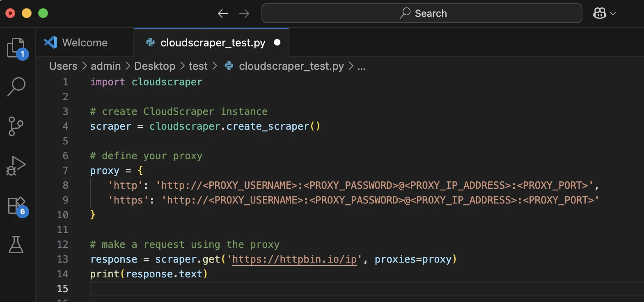The width and height of the screenshot is (644, 302).
Task: Click the Search command center field
Action: 422,13
